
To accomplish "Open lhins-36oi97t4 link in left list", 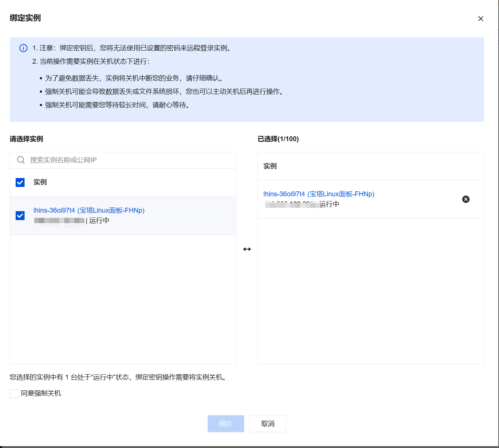I will tap(89, 210).
